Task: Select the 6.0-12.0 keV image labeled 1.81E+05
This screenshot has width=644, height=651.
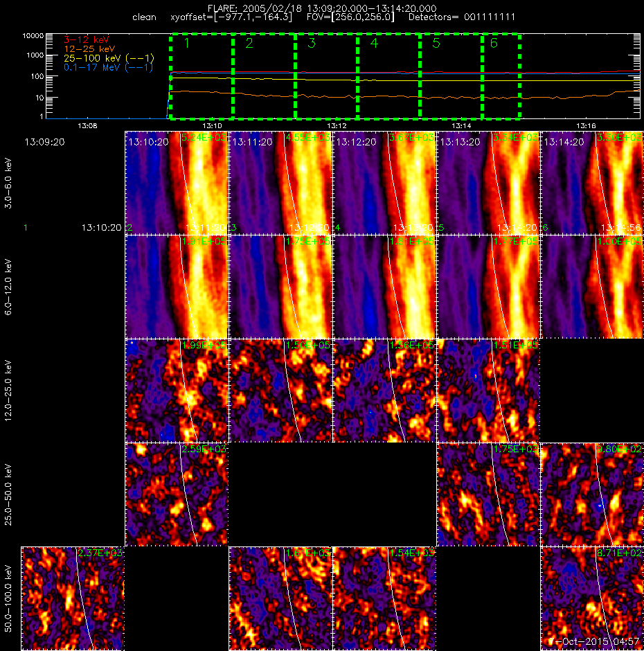Action: pos(384,287)
